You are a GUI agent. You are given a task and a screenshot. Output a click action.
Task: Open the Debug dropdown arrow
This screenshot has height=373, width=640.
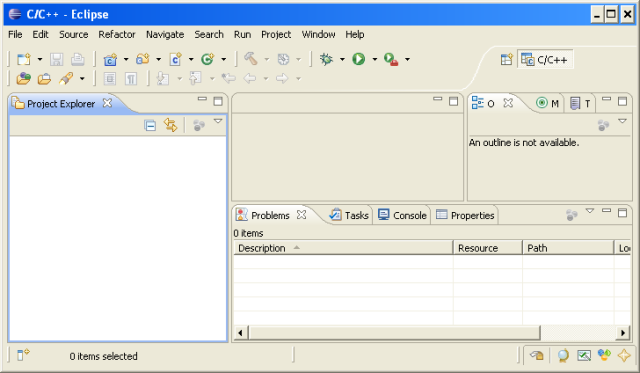point(342,60)
